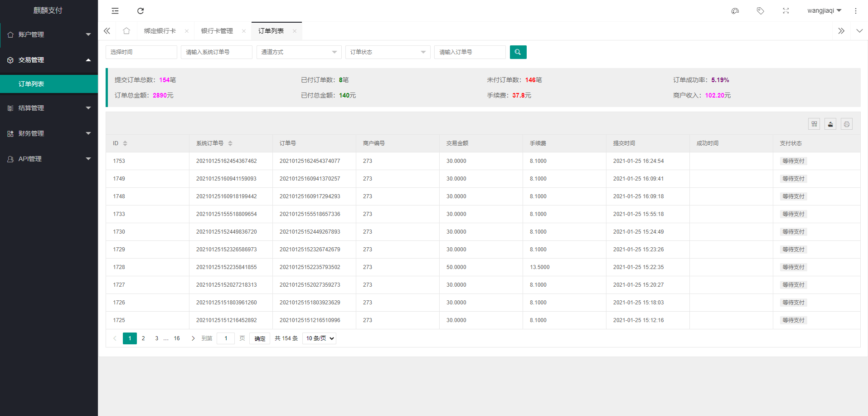Sort the table by ID column
This screenshot has width=868, height=416.
point(125,143)
